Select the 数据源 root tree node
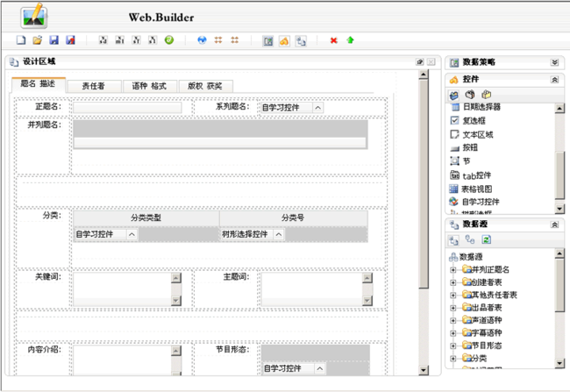 pyautogui.click(x=466, y=257)
